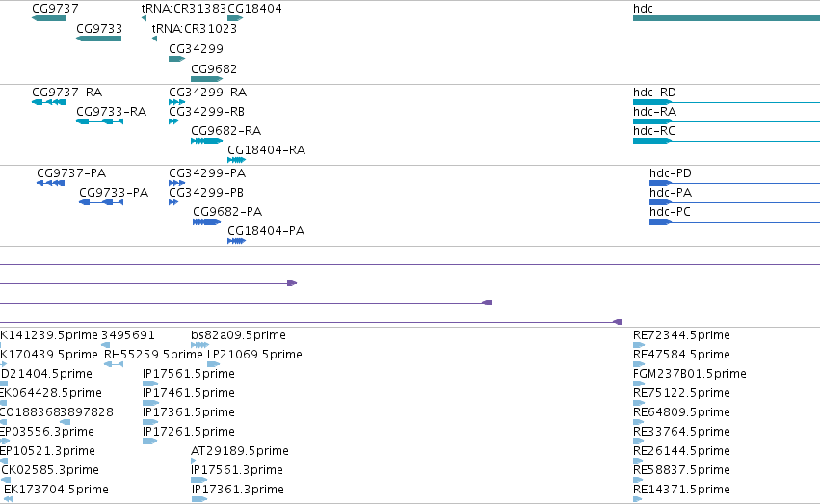Click the D21404.5prime EST
This screenshot has width=820, height=504.
click(x=4, y=385)
